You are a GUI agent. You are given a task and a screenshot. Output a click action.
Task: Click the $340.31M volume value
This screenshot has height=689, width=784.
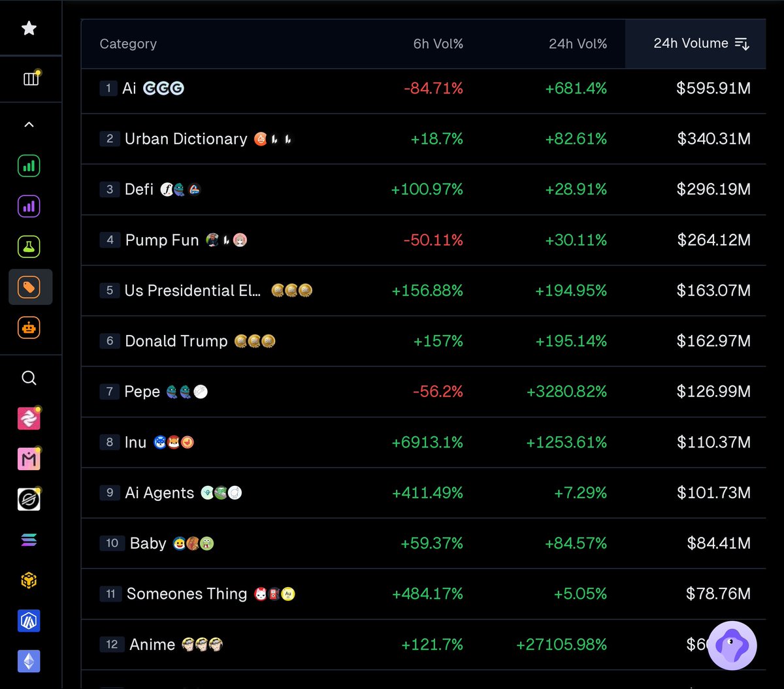tap(714, 138)
